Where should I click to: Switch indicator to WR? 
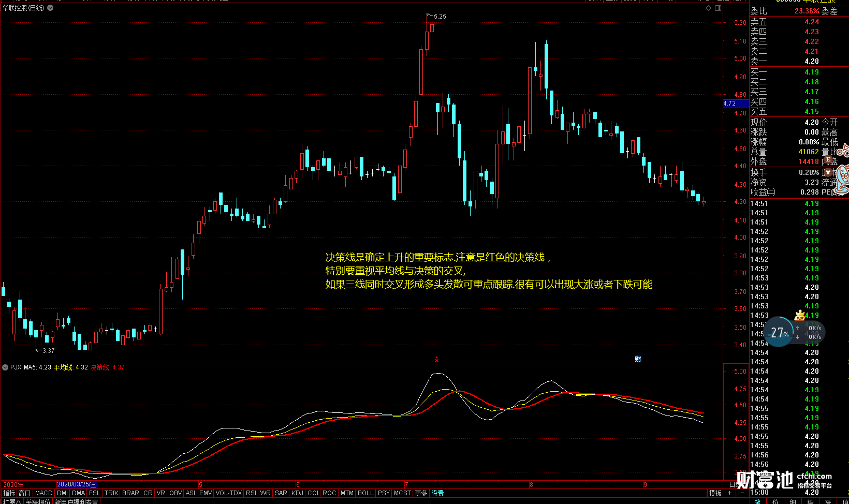[x=266, y=493]
